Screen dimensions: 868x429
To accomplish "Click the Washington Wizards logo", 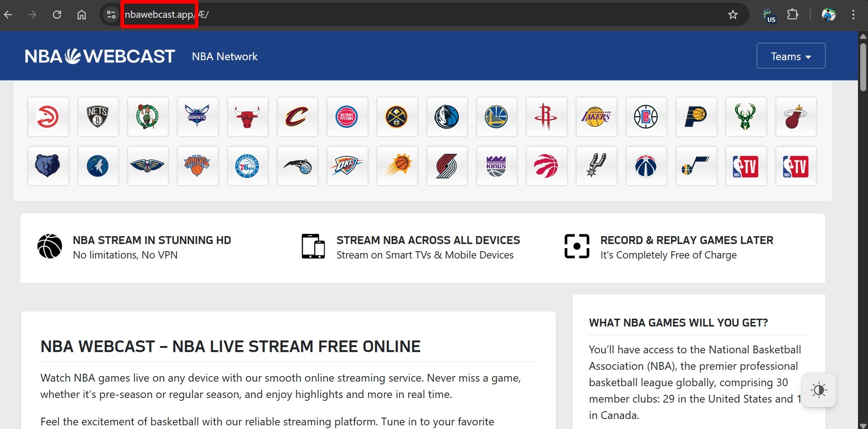I will click(646, 166).
